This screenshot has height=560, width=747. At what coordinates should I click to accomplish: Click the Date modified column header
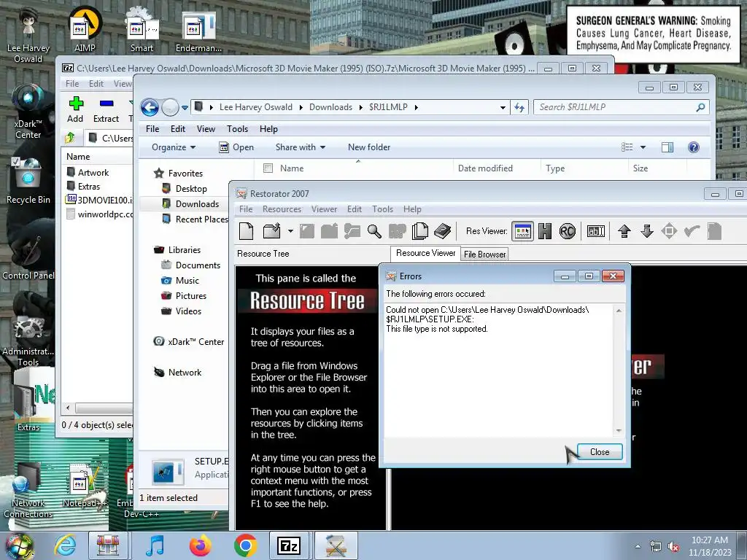pyautogui.click(x=485, y=168)
